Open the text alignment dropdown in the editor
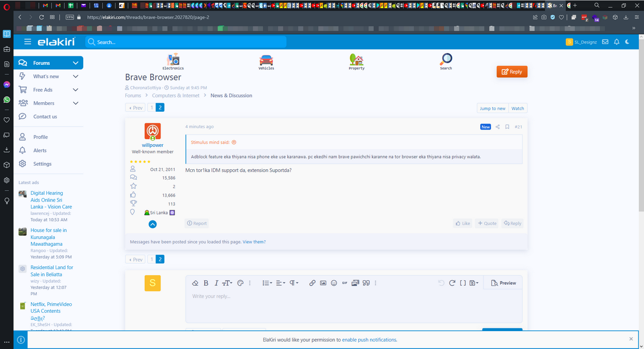 281,283
